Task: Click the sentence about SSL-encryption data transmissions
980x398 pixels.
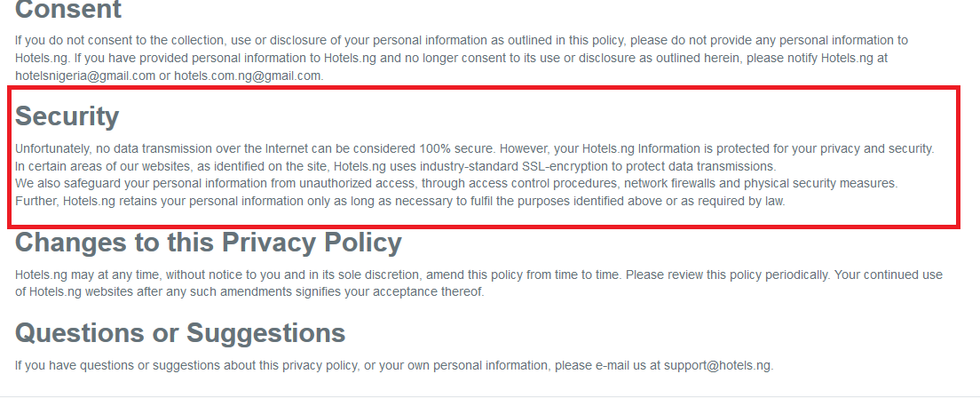Action: [395, 166]
